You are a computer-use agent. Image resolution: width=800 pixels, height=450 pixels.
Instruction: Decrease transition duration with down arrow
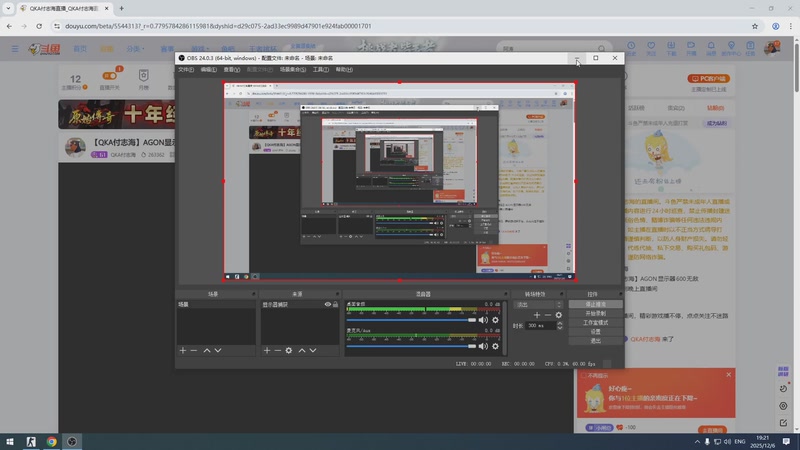pos(560,328)
